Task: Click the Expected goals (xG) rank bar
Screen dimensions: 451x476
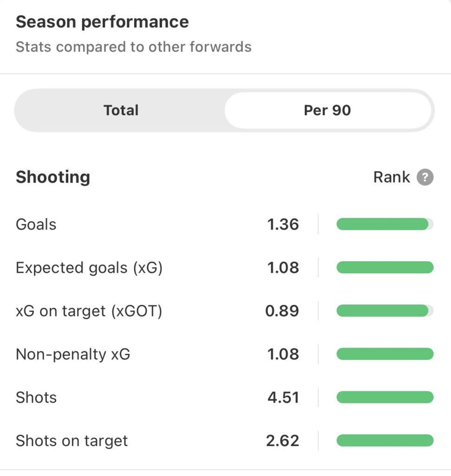Action: point(385,268)
